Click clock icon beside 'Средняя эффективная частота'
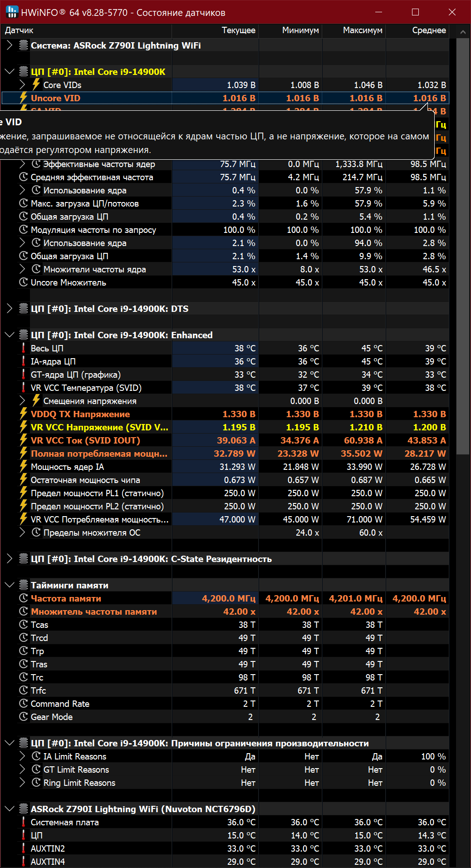Viewport: 471px width, 868px height. point(24,177)
